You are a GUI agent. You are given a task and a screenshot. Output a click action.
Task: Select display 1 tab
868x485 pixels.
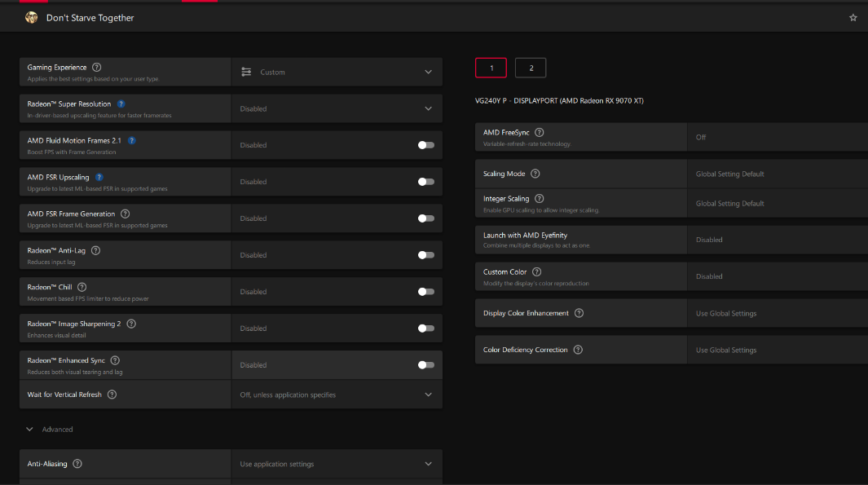(x=491, y=68)
